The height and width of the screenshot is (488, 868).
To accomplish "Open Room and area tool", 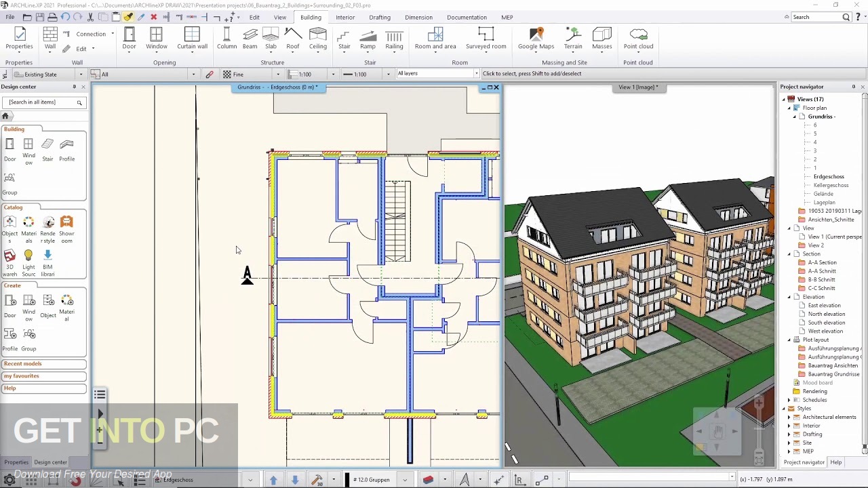I will click(x=435, y=39).
